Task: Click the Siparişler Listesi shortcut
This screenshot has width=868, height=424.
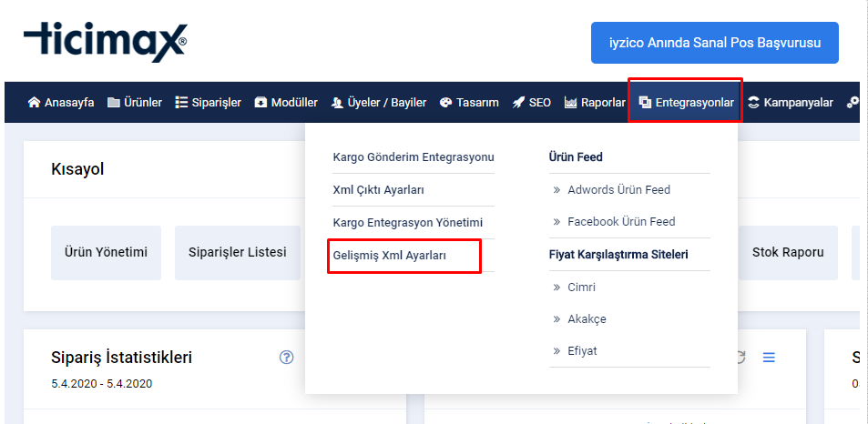Action: (x=238, y=253)
